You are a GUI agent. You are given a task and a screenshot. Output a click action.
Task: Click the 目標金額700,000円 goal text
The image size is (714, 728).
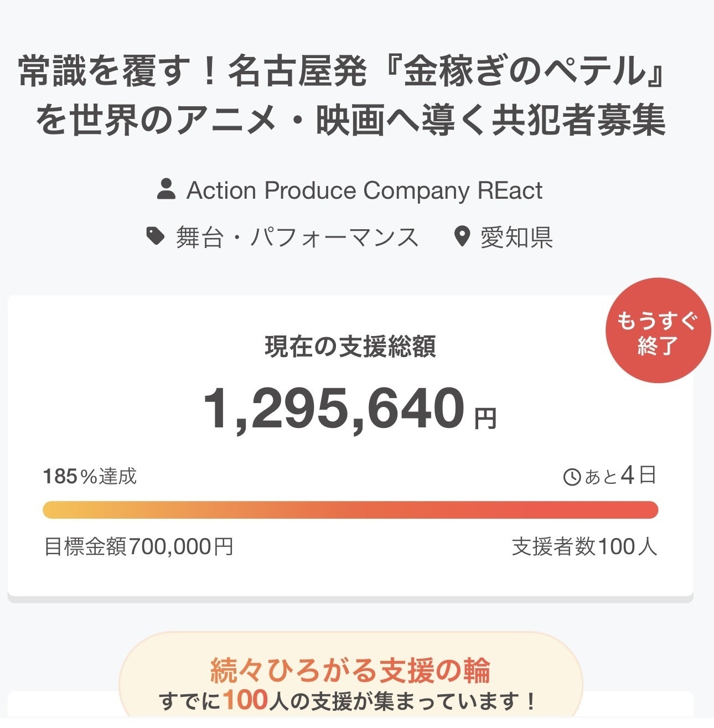point(138,547)
